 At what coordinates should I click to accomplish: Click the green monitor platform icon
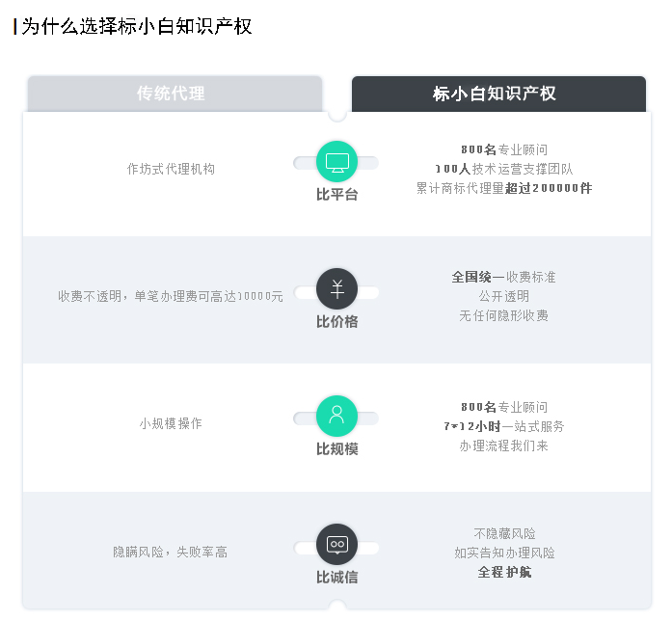(336, 161)
